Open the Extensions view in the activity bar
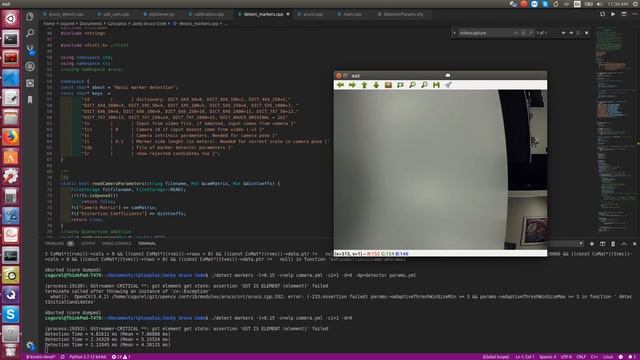 (x=30, y=83)
